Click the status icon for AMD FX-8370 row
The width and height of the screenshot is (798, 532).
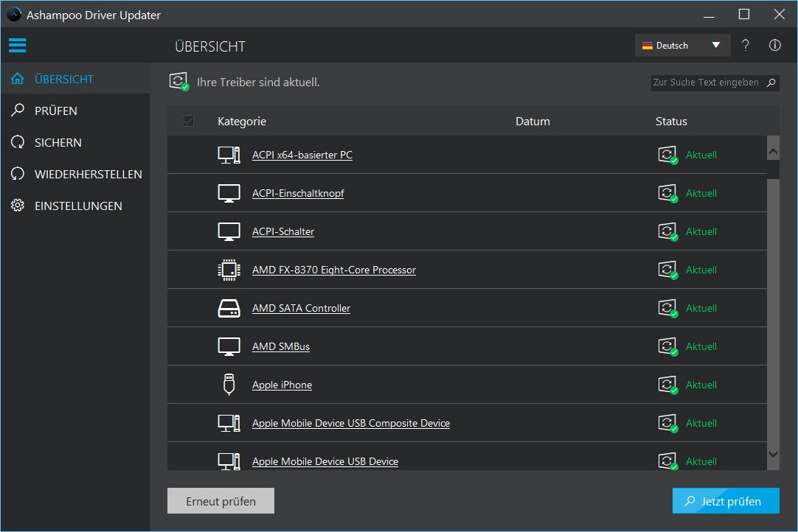667,270
